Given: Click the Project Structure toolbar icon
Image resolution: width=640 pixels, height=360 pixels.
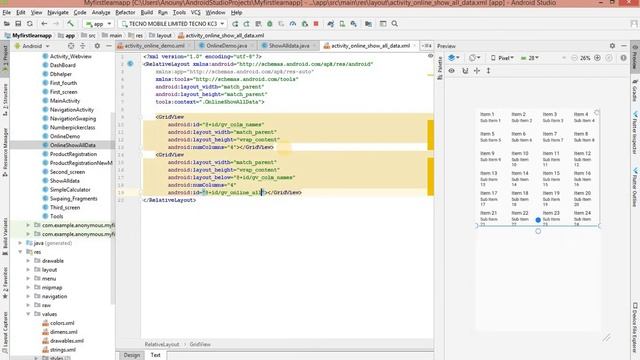Looking at the screenshot, I should (368, 24).
